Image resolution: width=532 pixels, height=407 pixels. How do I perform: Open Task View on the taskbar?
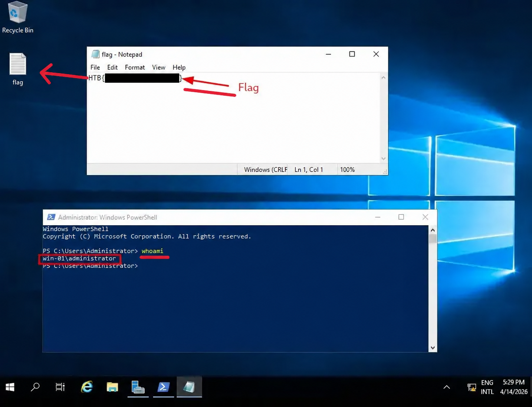[x=60, y=387]
